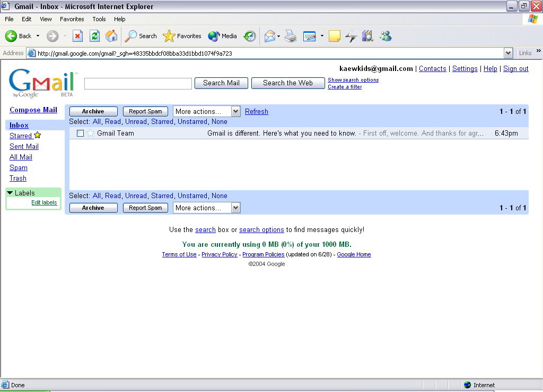This screenshot has width=543, height=392.
Task: Click the Forward arrow icon
Action: (52, 36)
